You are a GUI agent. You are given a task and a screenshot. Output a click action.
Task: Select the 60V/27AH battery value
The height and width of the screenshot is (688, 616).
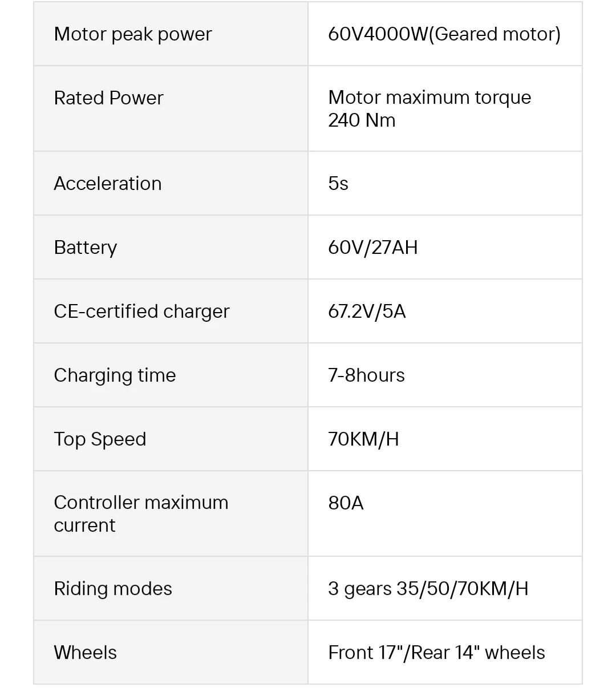372,248
